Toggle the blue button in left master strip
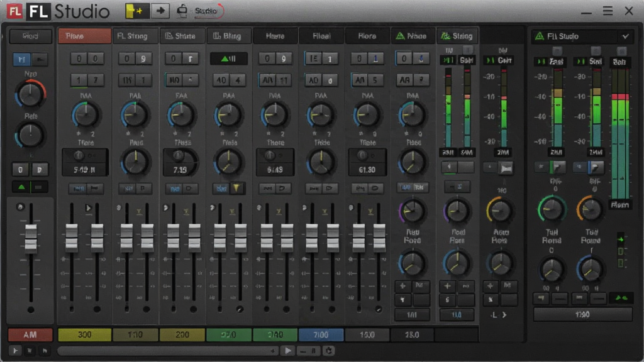644x362 pixels. pos(21,60)
